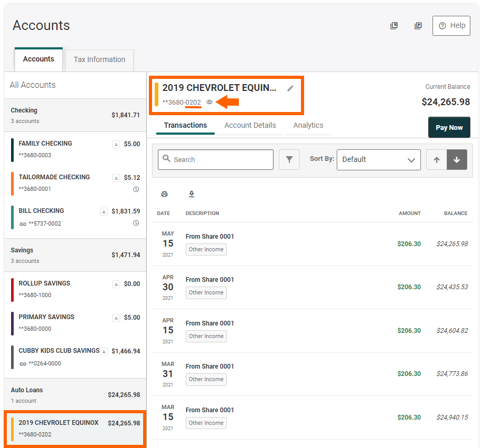Click the Other Income tag on Mar 15

point(206,423)
